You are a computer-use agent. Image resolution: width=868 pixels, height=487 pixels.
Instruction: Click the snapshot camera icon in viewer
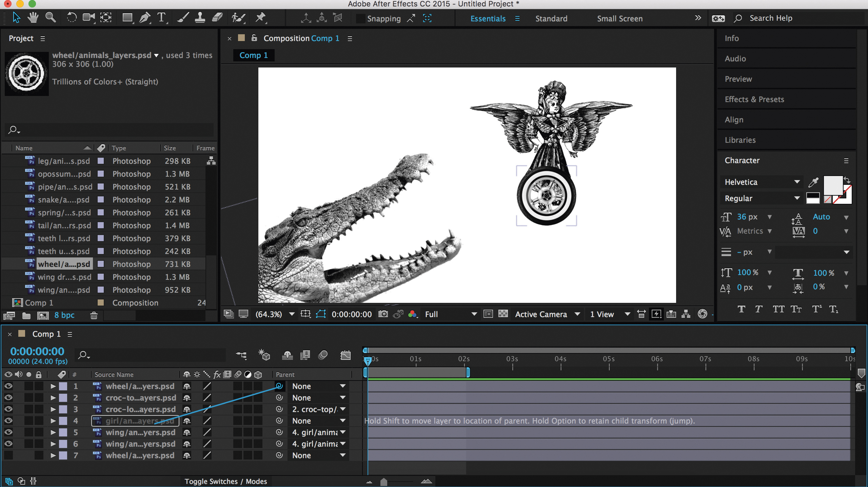coord(383,314)
